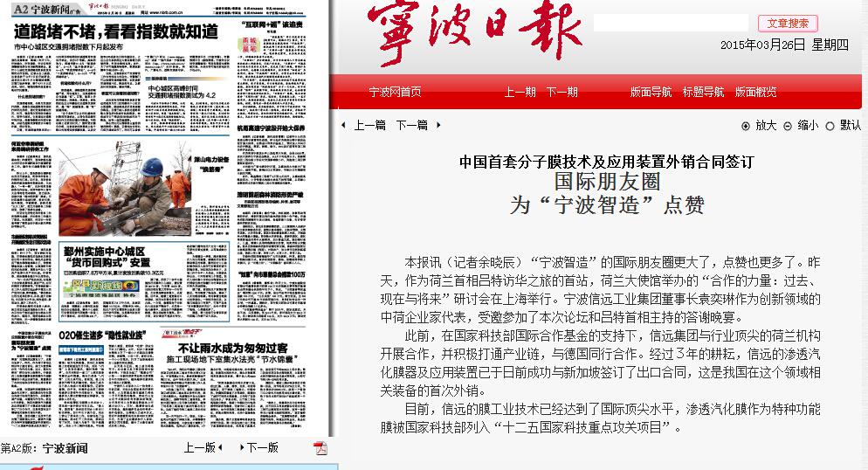
Task: Click the left arrow beside 上一版
Action: pos(220,447)
